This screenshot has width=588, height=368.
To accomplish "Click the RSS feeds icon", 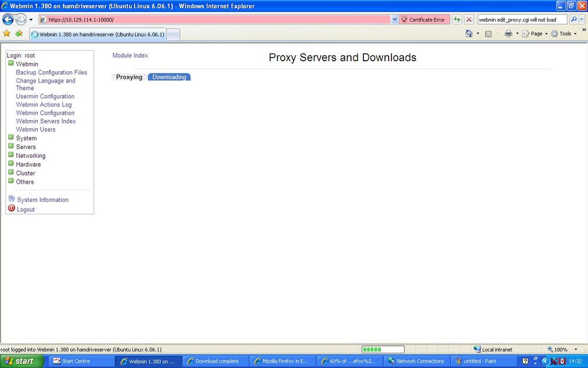I will [x=488, y=34].
